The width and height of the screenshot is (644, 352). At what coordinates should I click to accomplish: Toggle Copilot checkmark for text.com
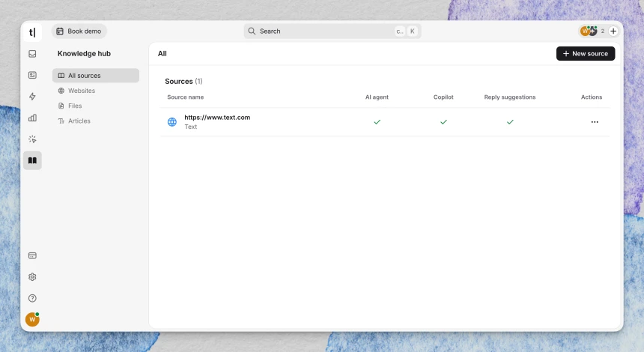point(443,122)
